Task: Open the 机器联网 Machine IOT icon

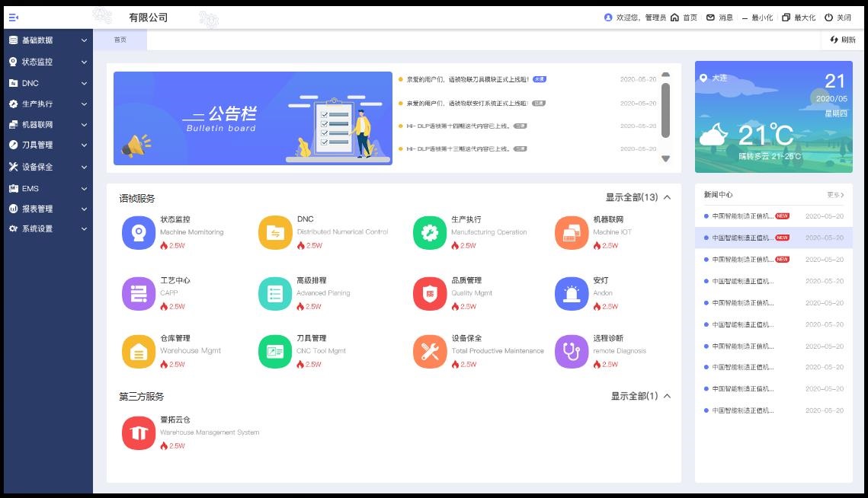Action: tap(572, 233)
